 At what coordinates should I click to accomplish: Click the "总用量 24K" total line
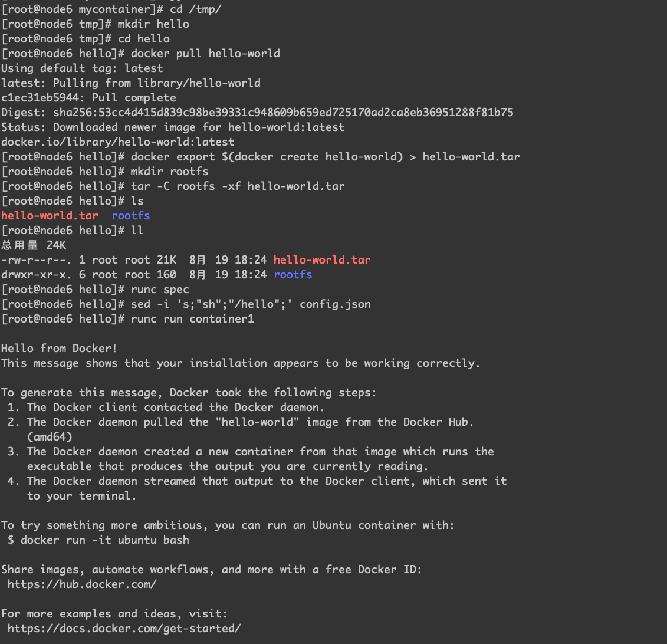pos(34,245)
